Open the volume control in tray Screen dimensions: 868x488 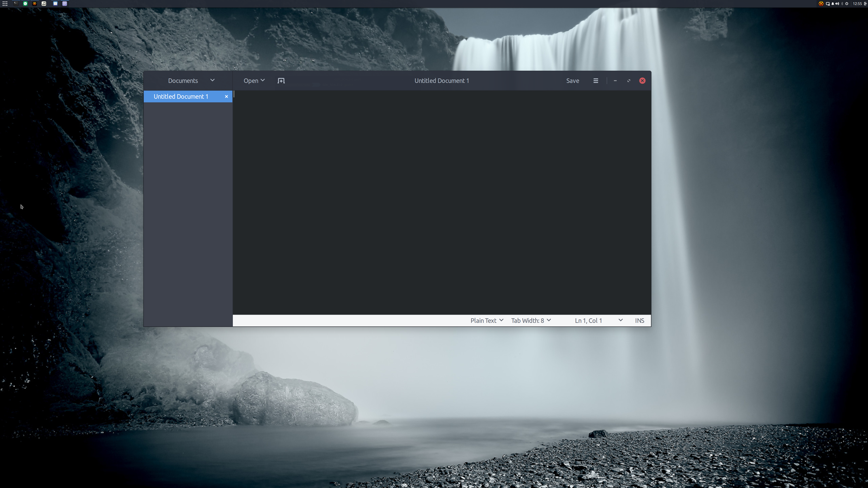click(x=837, y=4)
